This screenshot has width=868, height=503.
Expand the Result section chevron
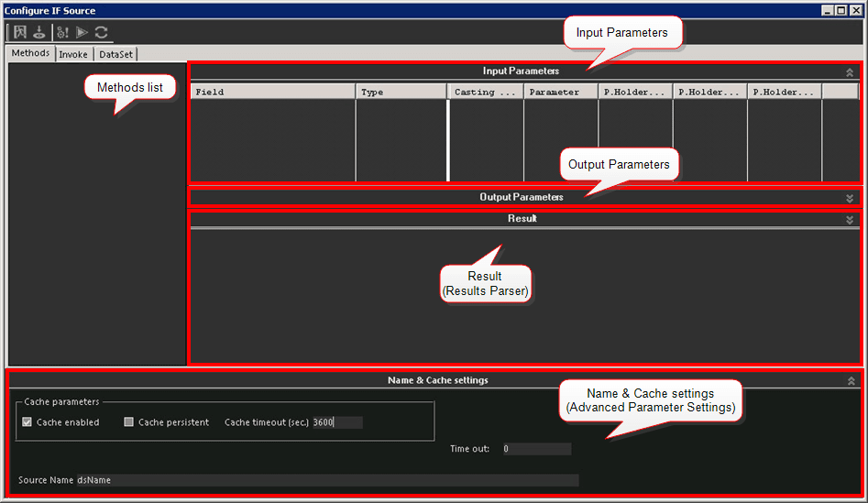[x=849, y=220]
